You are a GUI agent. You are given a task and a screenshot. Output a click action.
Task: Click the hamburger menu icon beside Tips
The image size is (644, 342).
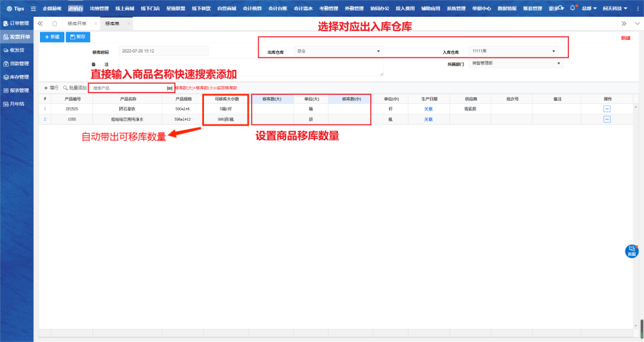pyautogui.click(x=33, y=8)
